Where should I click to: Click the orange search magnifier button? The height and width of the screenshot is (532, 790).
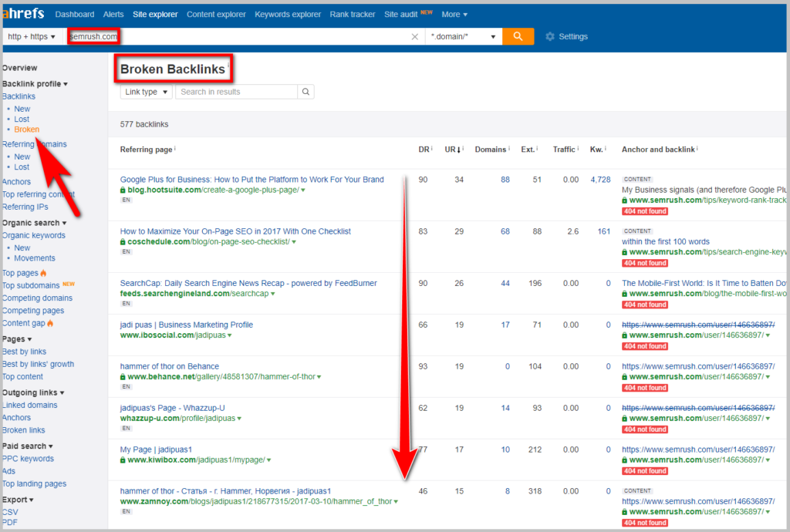click(x=518, y=36)
